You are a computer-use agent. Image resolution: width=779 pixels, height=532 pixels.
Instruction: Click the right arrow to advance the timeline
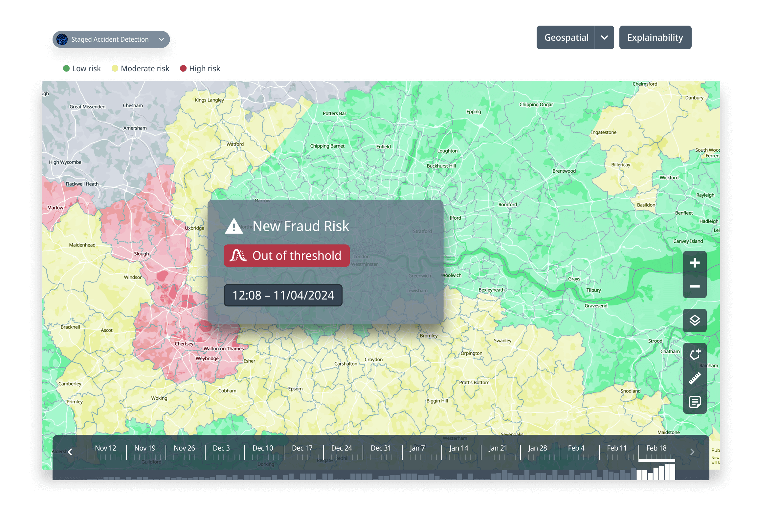(x=692, y=452)
